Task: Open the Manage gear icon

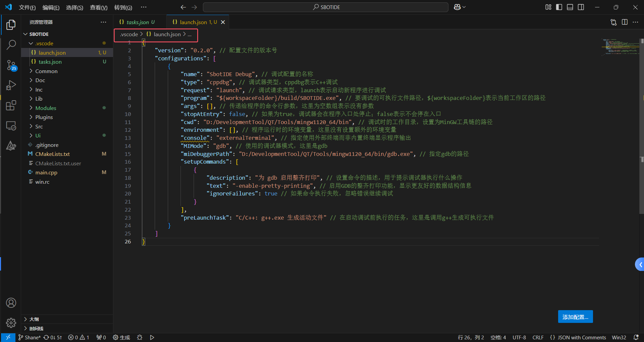Action: click(x=11, y=323)
